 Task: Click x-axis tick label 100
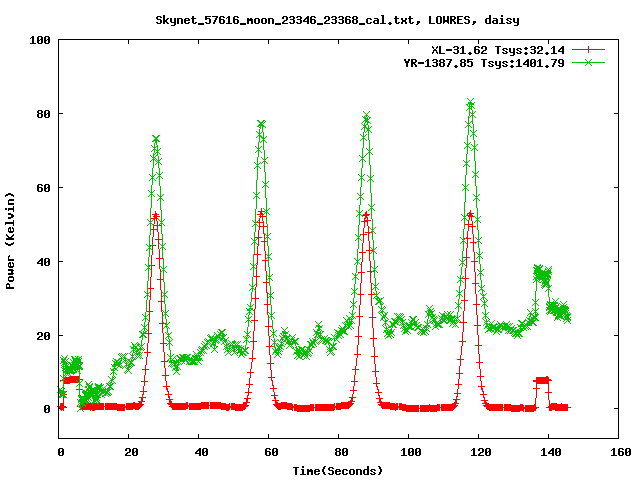(411, 452)
